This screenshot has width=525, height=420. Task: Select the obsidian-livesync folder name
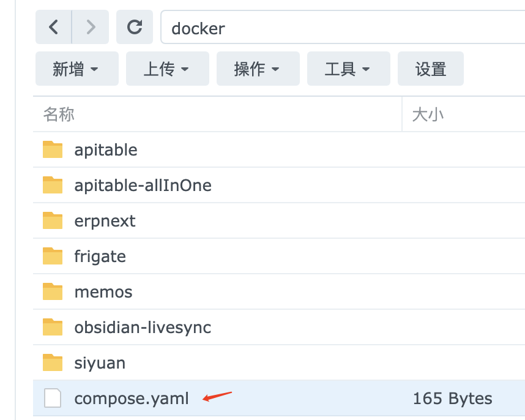click(x=143, y=328)
